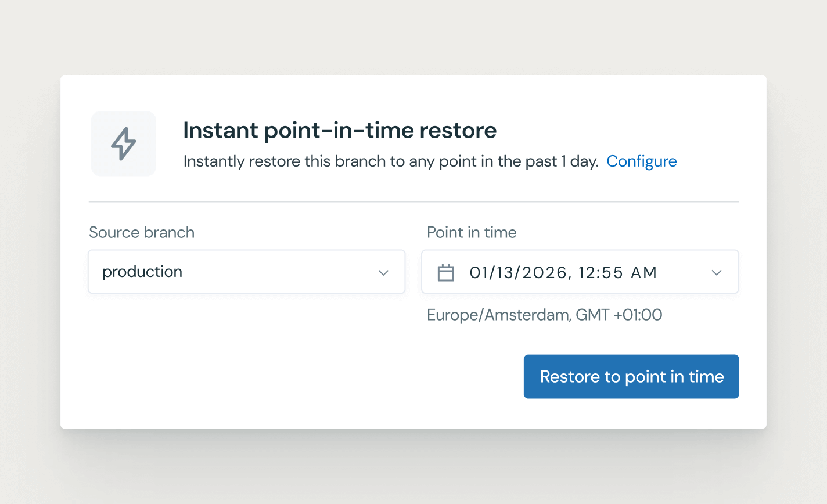827x504 pixels.
Task: Click the divider line under the header
Action: 413,201
